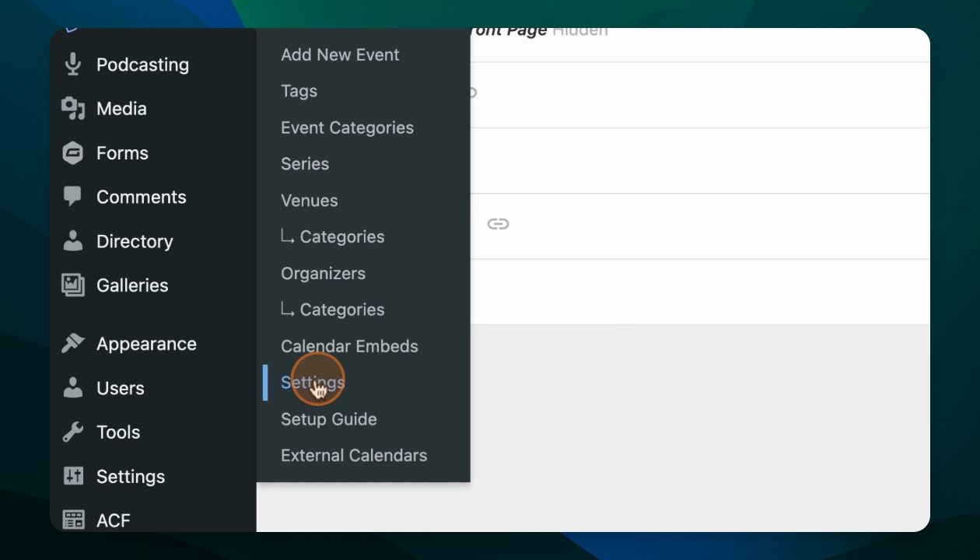This screenshot has width=980, height=560.
Task: Click the Users icon in sidebar
Action: click(x=73, y=388)
